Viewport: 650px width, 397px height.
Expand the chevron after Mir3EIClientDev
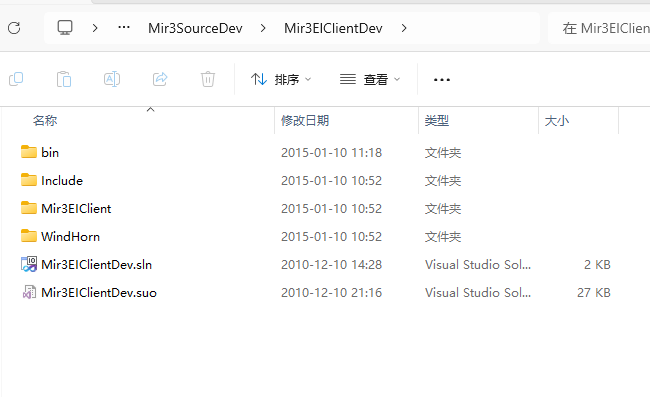tap(404, 28)
